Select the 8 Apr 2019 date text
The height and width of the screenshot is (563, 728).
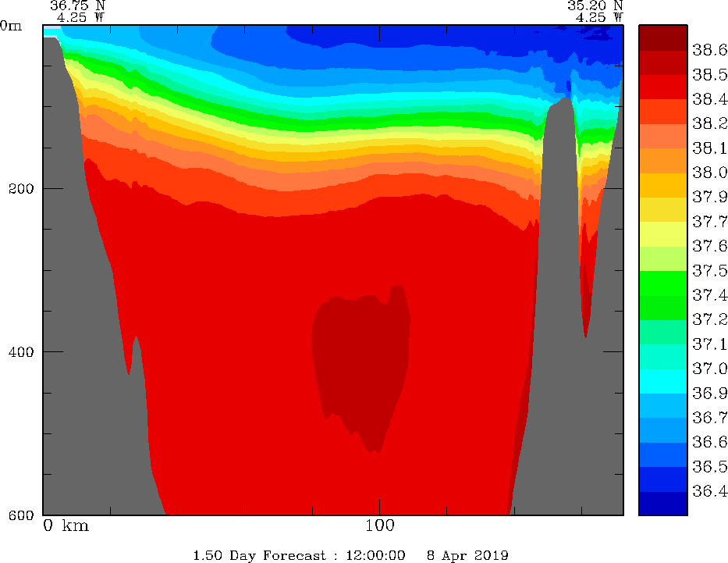pos(467,555)
